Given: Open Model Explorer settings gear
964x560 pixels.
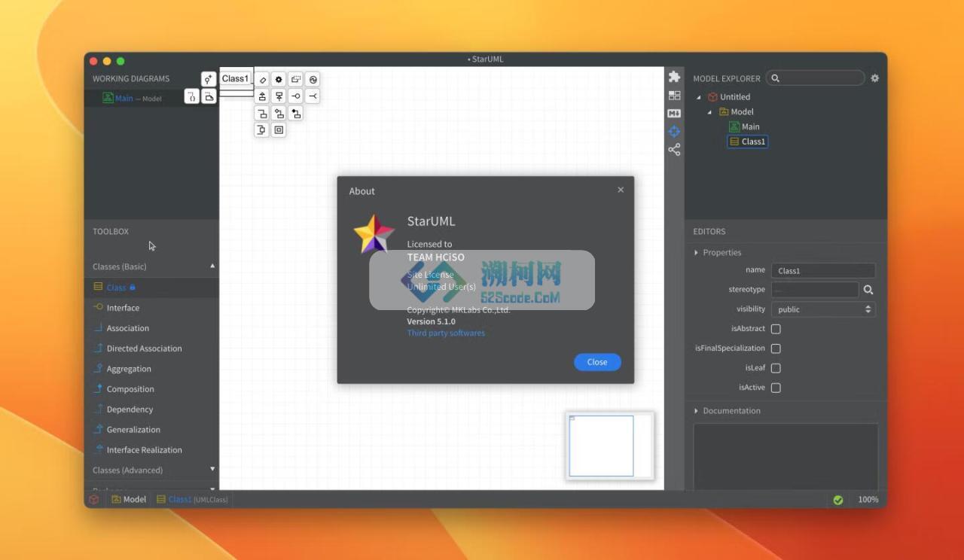Looking at the screenshot, I should (x=874, y=78).
